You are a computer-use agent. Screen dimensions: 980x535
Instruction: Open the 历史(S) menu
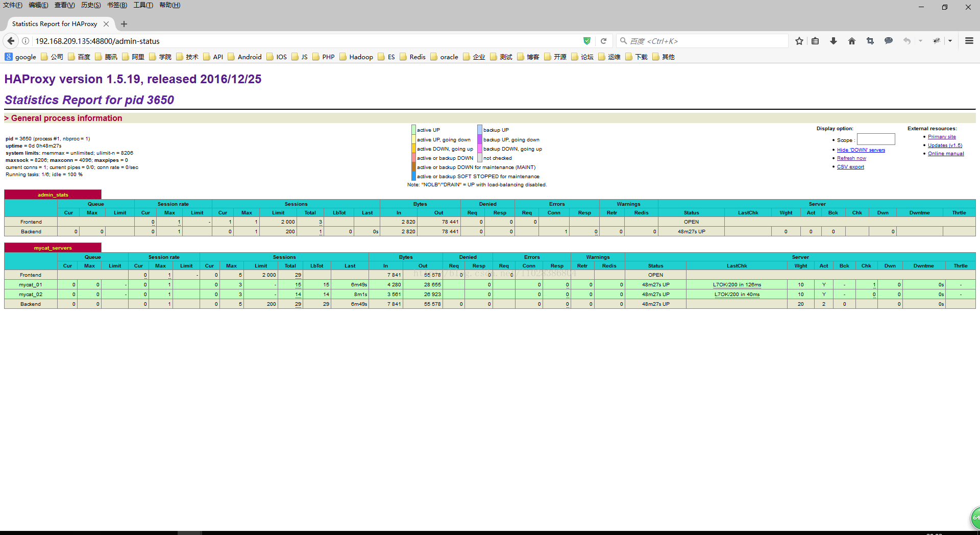[91, 5]
